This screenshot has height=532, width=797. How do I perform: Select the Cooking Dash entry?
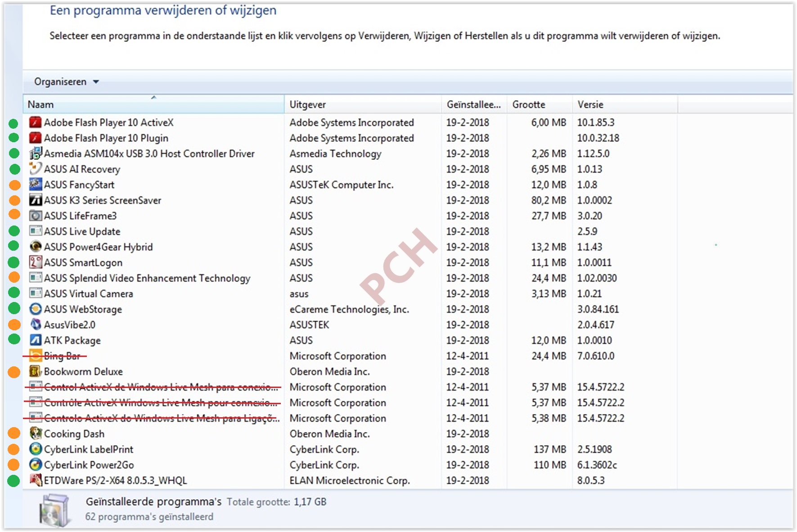(x=74, y=434)
